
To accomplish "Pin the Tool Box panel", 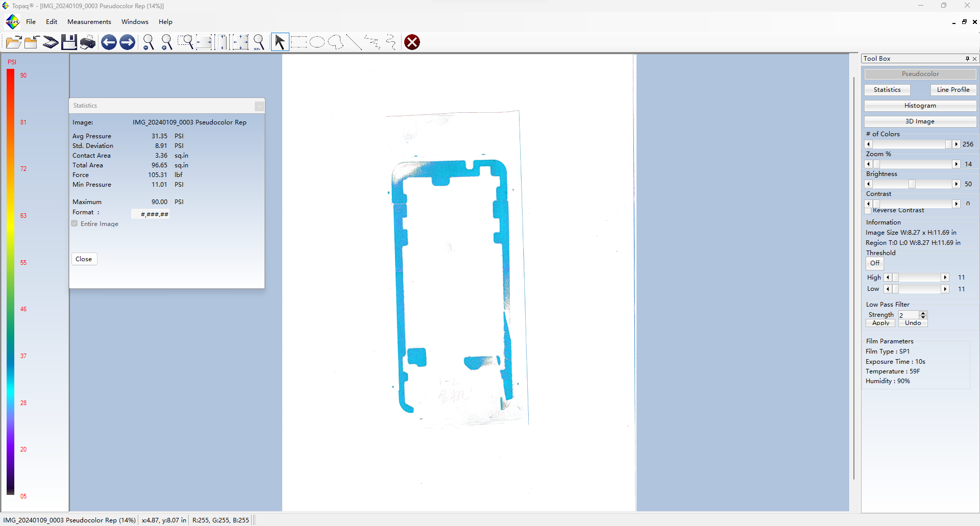I will click(x=967, y=59).
